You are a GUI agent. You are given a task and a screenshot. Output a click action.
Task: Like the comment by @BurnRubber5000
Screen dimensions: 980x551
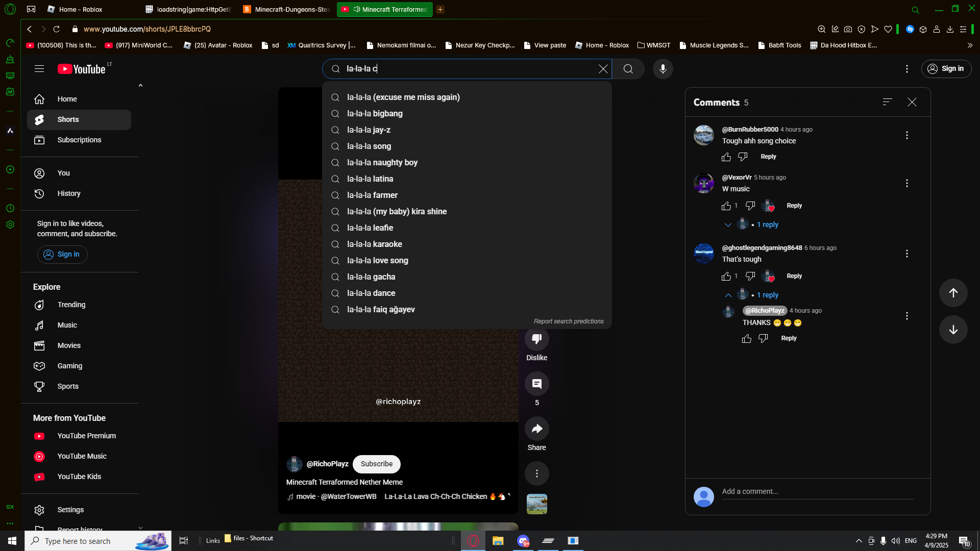(726, 157)
